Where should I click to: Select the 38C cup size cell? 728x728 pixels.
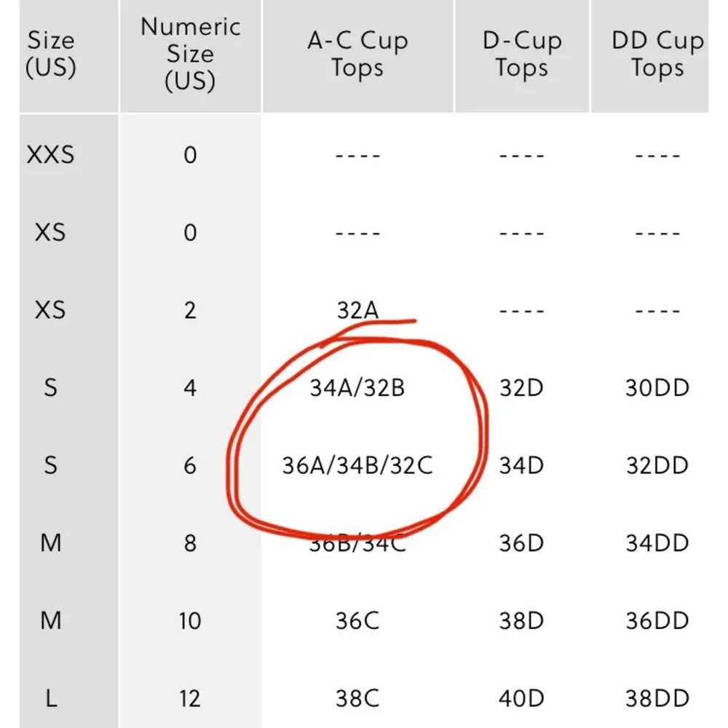[357, 699]
